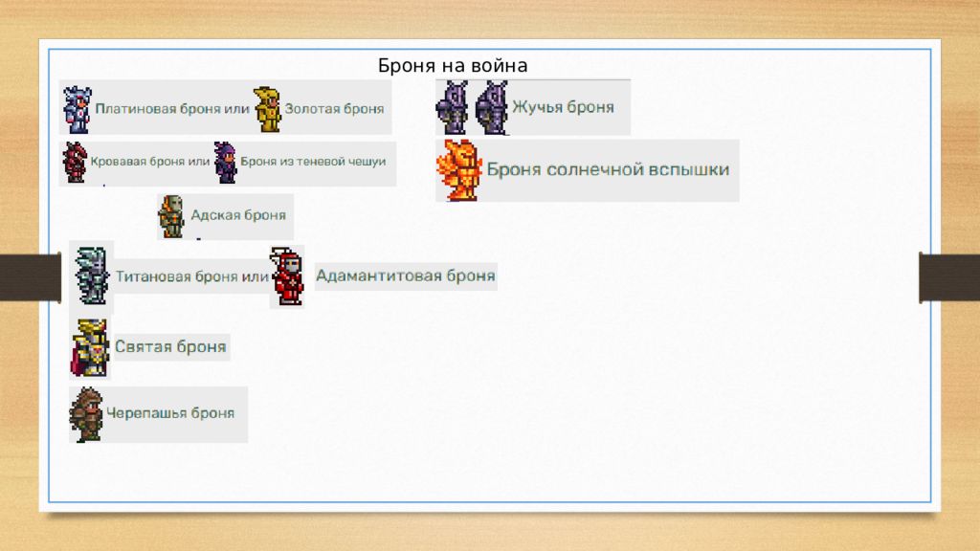Viewport: 980px width, 551px height.
Task: Click the slide title 'Броня на война'
Action: pos(453,66)
